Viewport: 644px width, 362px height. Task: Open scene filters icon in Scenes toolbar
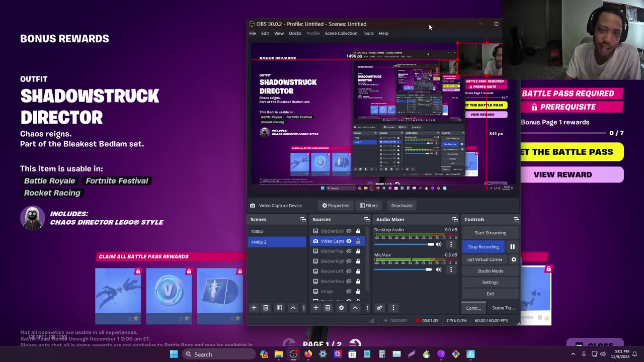coord(279,308)
